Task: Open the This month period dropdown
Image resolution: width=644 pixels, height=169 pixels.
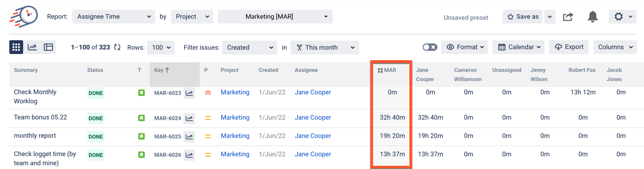Action: tap(325, 47)
